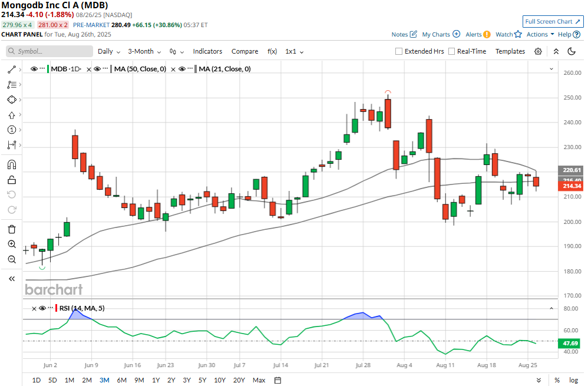This screenshot has height=386, width=588.
Task: Select the 6M time range
Action: click(121, 380)
